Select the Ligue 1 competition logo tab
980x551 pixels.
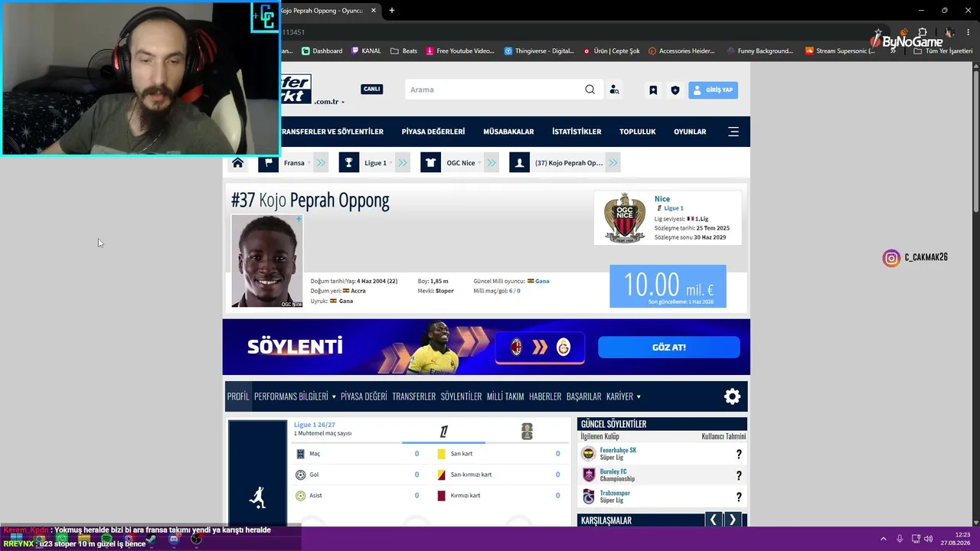pyautogui.click(x=443, y=432)
